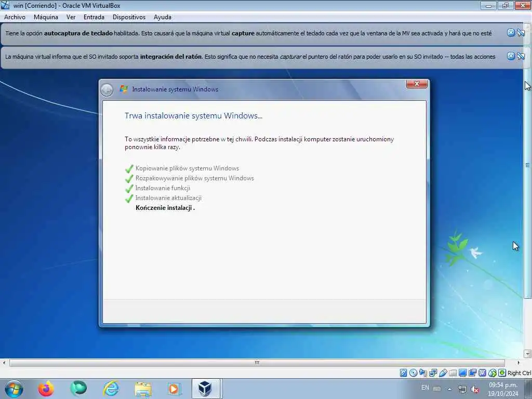Viewport: 532px width, 399px height.
Task: Open Windows Media Player from the taskbar
Action: 175,389
